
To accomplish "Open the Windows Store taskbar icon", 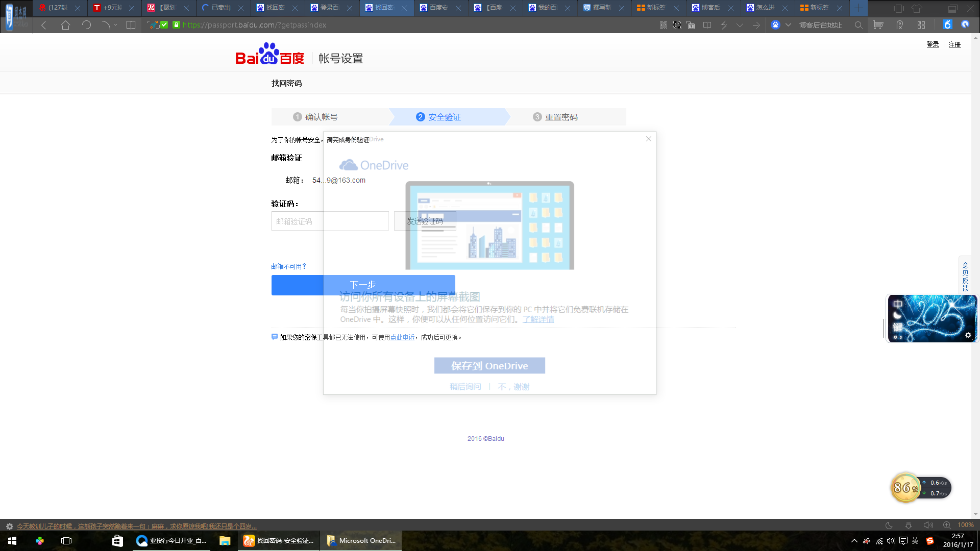I will 117,541.
